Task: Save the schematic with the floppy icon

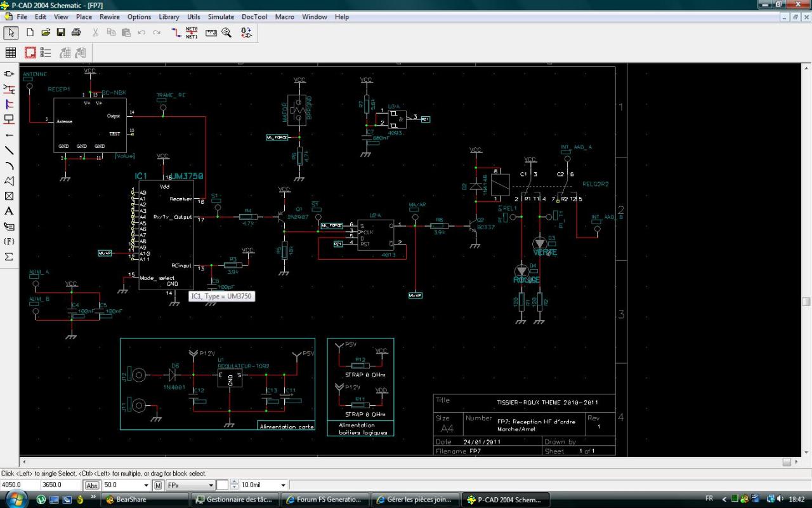Action: (x=61, y=32)
